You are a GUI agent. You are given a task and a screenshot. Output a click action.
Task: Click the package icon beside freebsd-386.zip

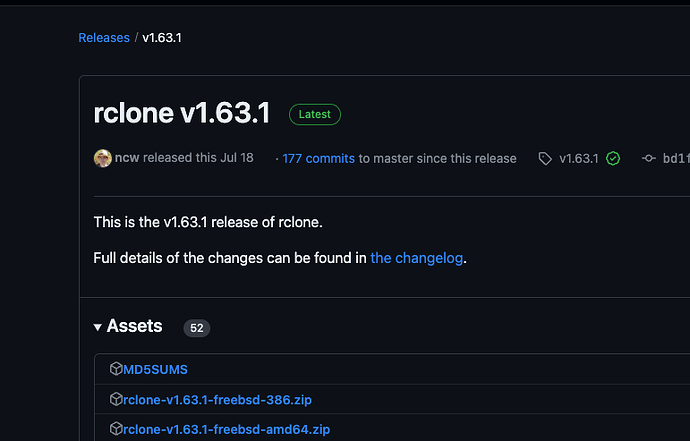click(116, 399)
